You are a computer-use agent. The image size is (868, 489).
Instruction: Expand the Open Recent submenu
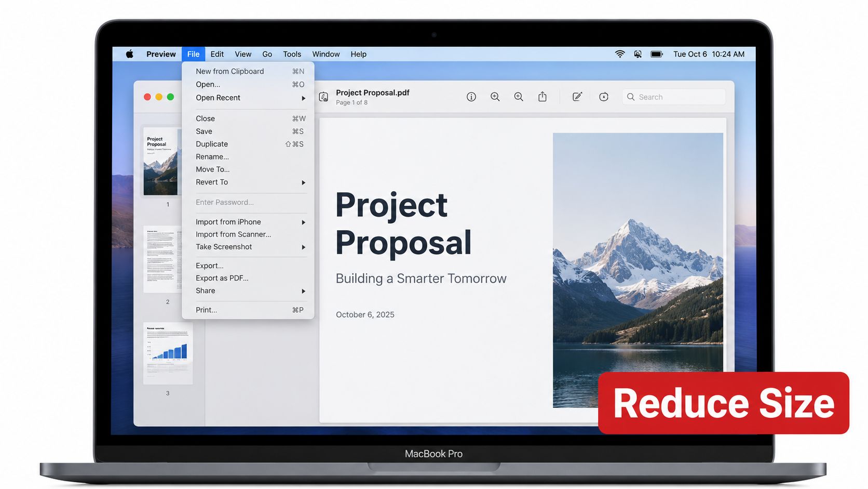click(248, 98)
